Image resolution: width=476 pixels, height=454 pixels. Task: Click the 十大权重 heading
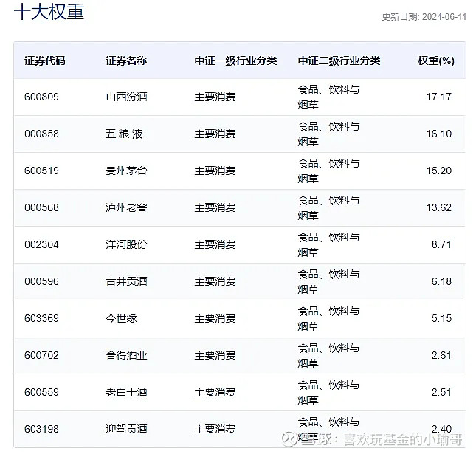49,12
